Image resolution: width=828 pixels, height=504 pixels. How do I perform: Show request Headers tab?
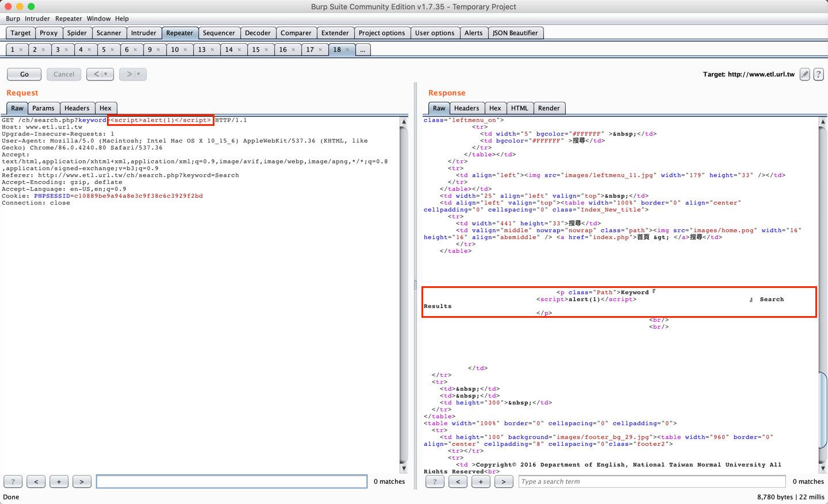coord(77,108)
